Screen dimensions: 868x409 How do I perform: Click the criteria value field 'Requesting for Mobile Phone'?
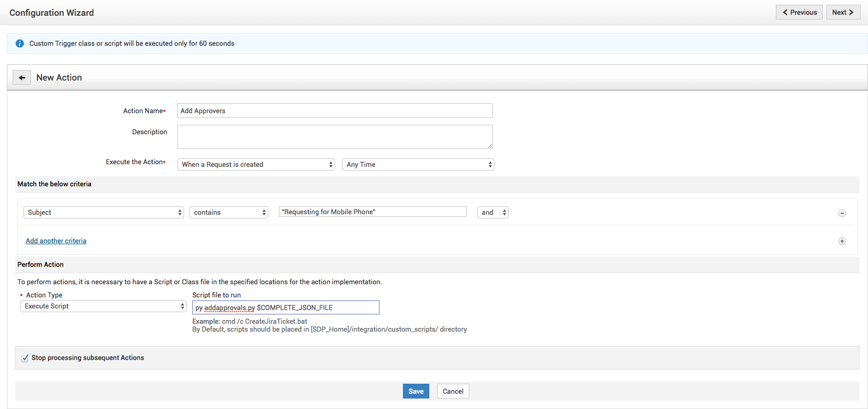click(372, 212)
